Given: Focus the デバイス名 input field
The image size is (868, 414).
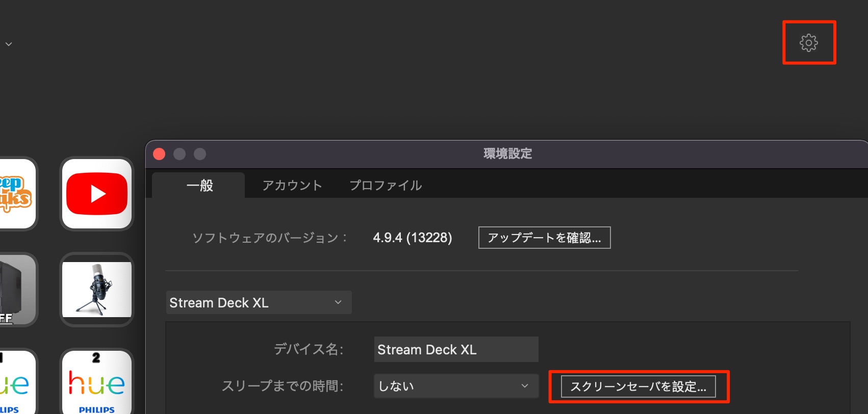Looking at the screenshot, I should point(456,349).
